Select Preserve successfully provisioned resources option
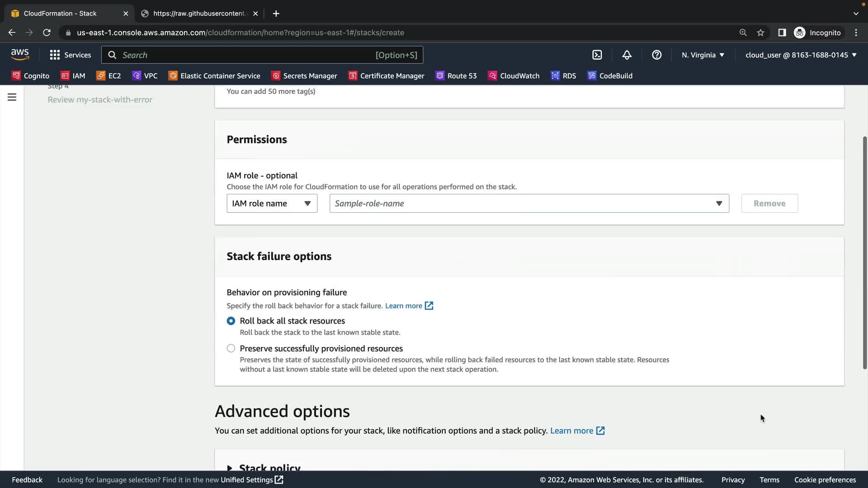868x488 pixels. pos(231,348)
